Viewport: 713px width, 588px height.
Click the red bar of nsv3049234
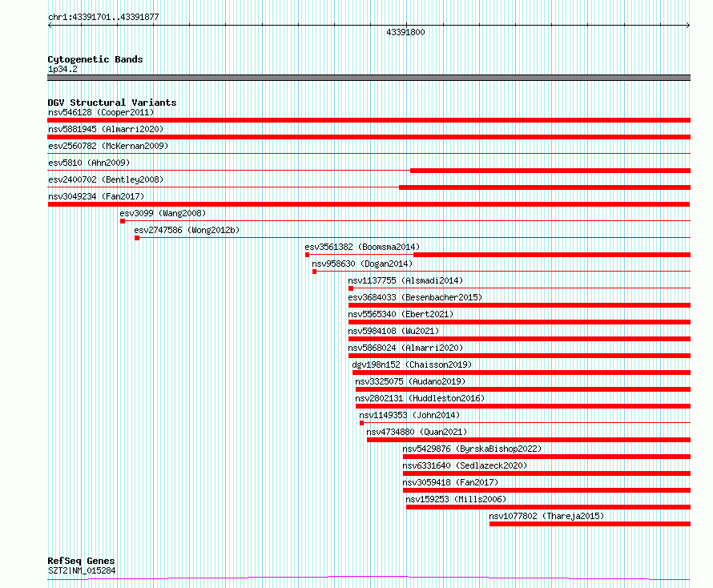click(x=369, y=204)
